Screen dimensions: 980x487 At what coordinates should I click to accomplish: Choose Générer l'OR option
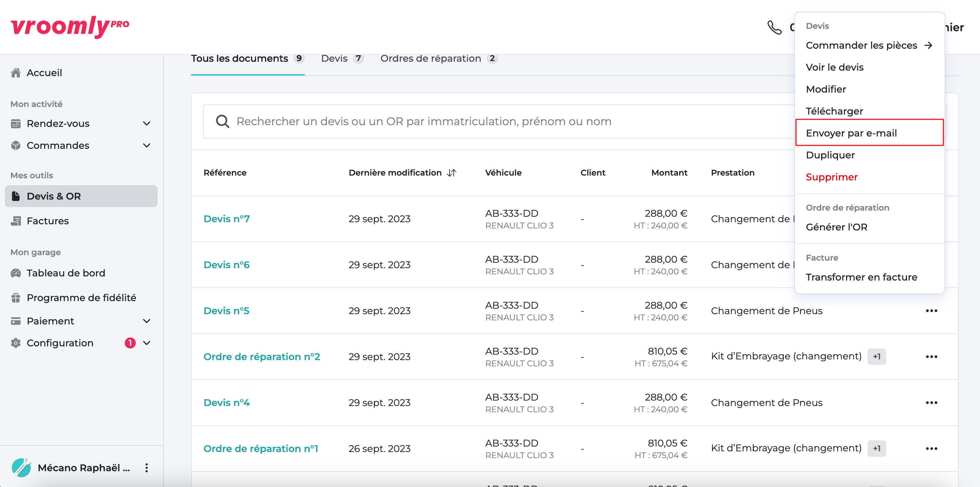tap(836, 227)
